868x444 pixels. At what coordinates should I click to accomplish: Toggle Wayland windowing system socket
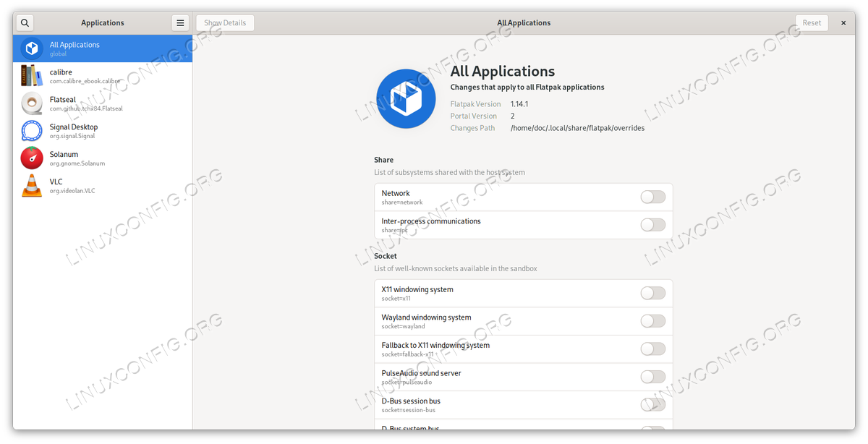[x=652, y=321]
